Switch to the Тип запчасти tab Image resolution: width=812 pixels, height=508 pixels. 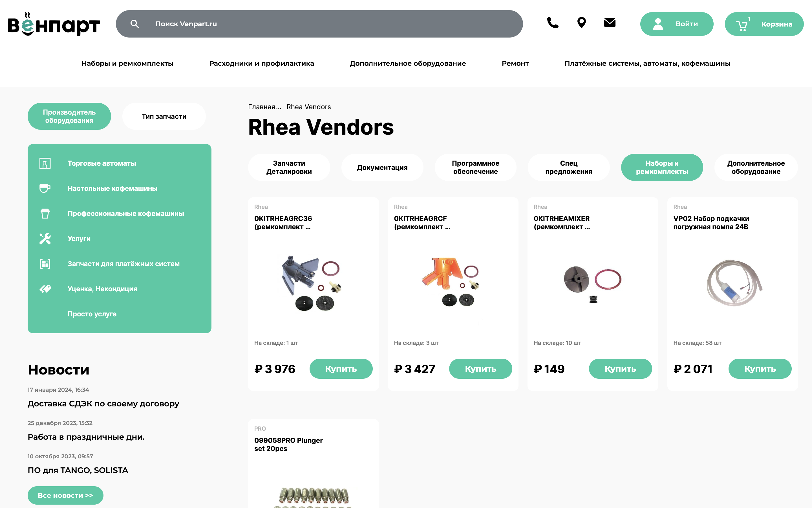pos(164,116)
